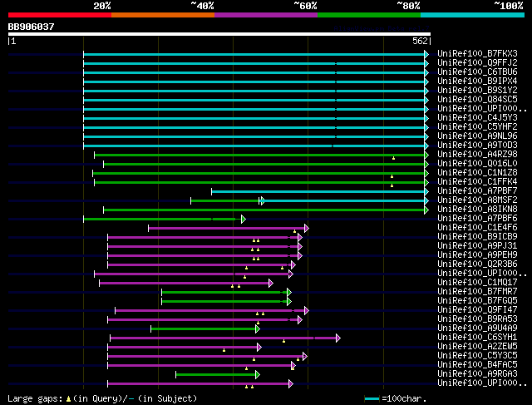Select the UniRef100_B9IPX4 label
This screenshot has height=405, width=532.
click(x=477, y=81)
